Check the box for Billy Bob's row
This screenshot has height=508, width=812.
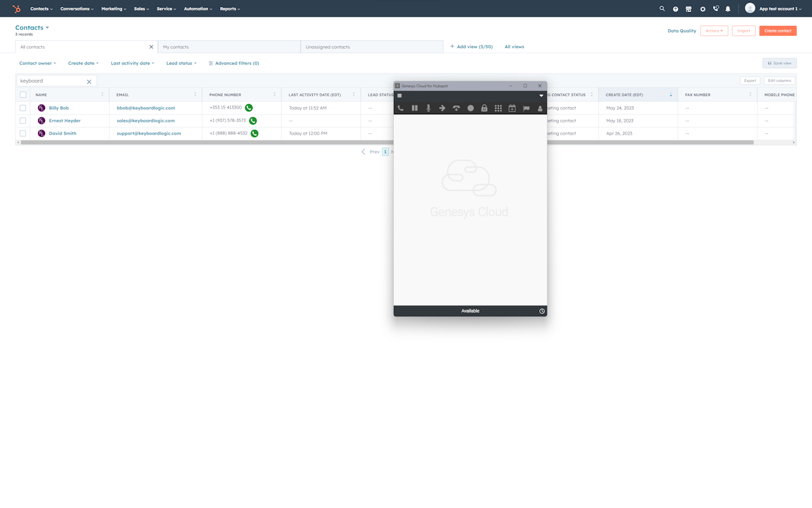[x=23, y=108]
